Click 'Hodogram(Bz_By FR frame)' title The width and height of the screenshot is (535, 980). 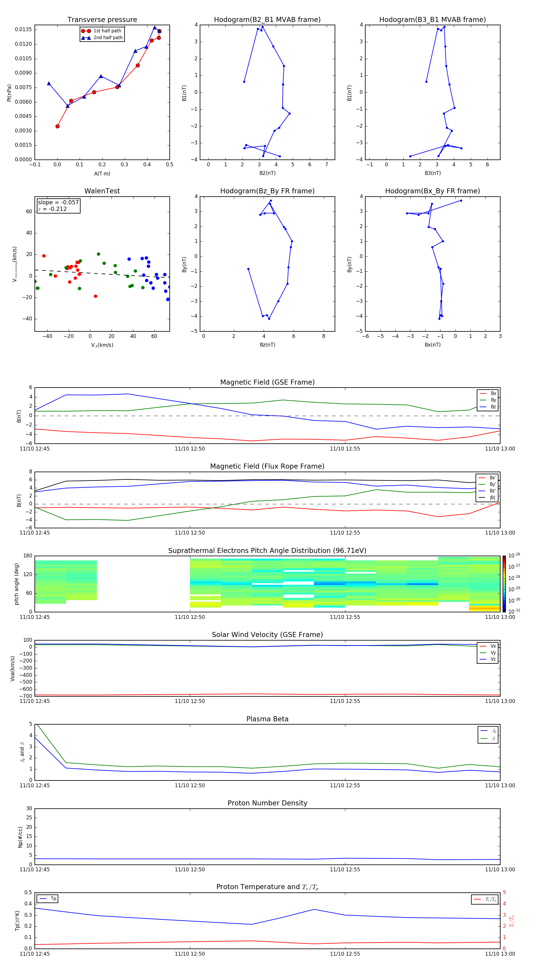(x=267, y=191)
